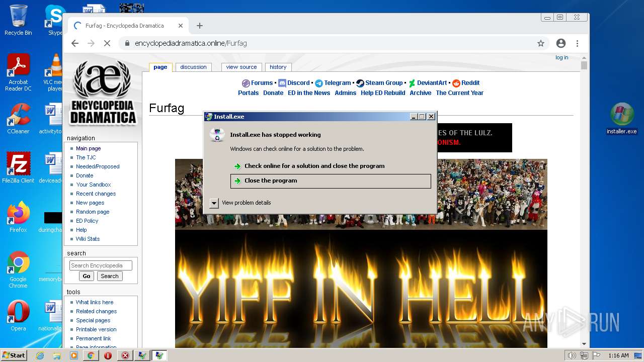Viewport: 644px width, 362px height.
Task: Open the DeviantArt link
Action: [432, 83]
